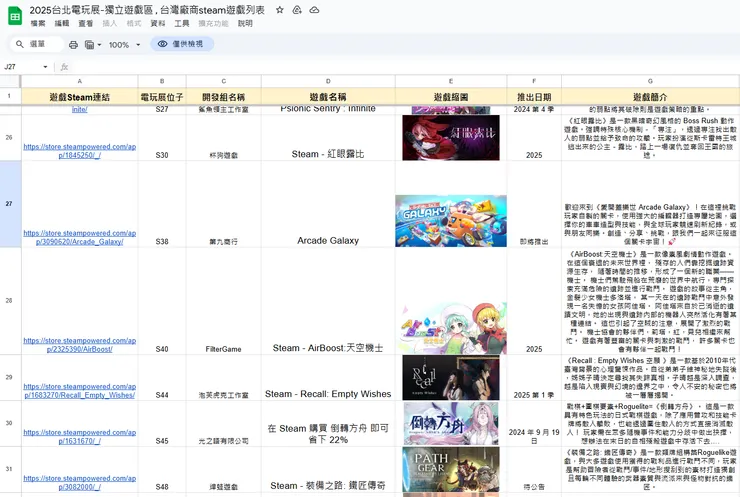Click the view-only eye button
This screenshot has width=740, height=497.
click(x=182, y=44)
